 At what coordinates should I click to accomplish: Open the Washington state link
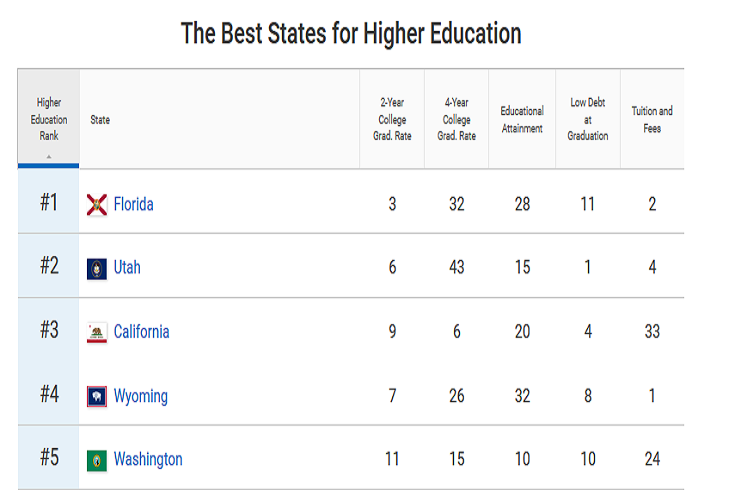point(148,460)
